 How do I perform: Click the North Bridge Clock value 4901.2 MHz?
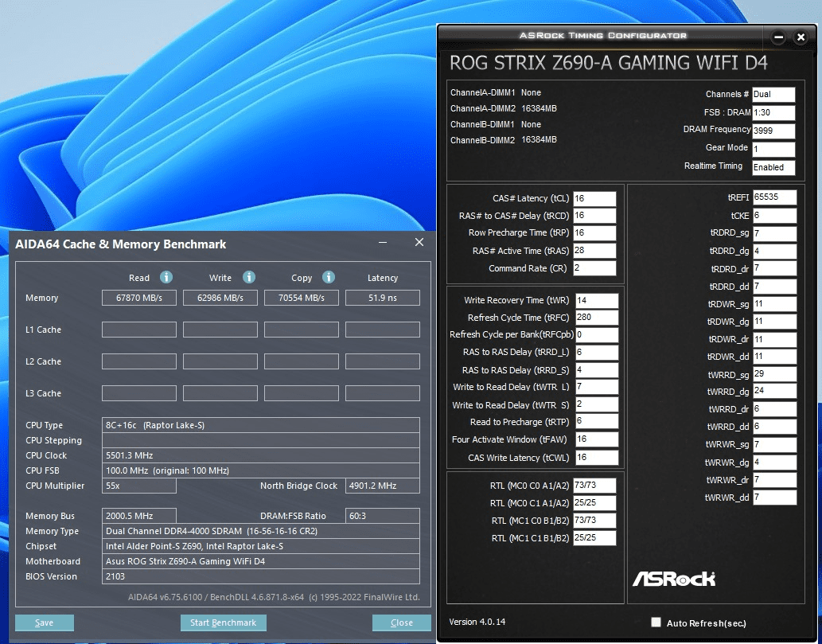pyautogui.click(x=383, y=486)
